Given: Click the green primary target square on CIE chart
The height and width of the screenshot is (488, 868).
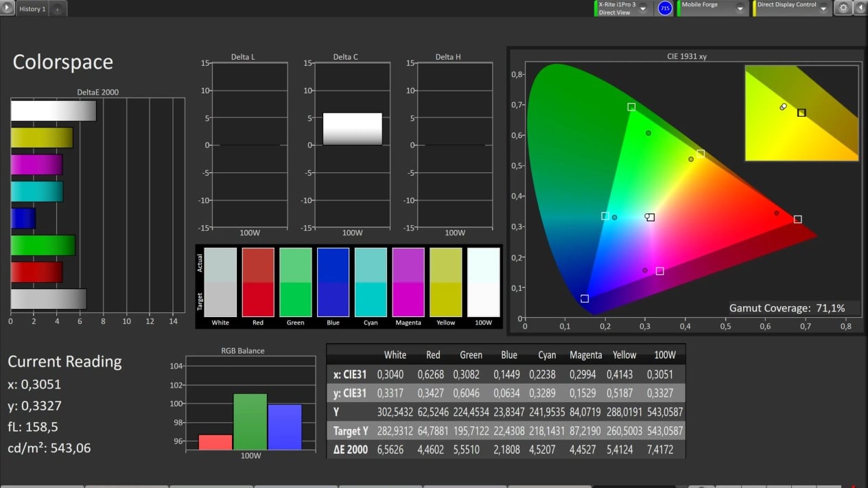Looking at the screenshot, I should (x=631, y=107).
